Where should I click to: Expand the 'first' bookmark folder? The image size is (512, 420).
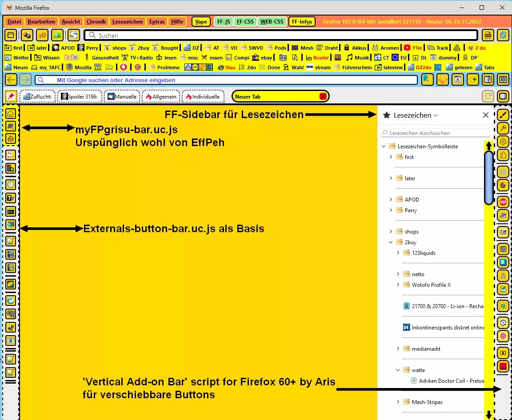[x=391, y=157]
